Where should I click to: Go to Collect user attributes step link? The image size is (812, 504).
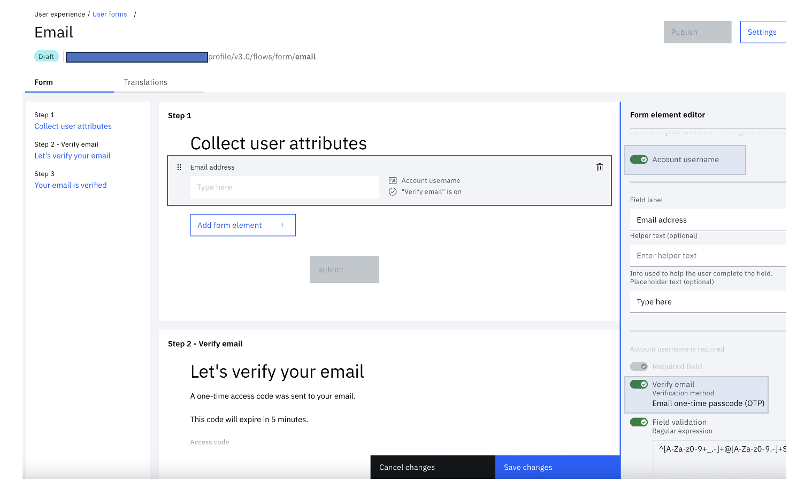coord(73,126)
